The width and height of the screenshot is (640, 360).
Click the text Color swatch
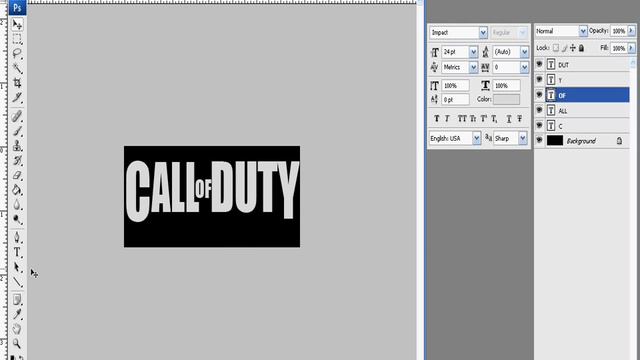click(506, 99)
